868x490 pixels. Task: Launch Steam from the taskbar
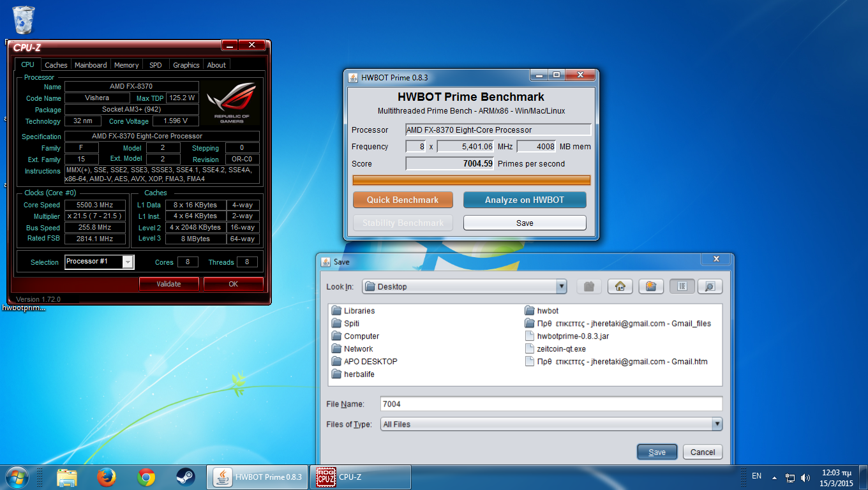tap(186, 477)
